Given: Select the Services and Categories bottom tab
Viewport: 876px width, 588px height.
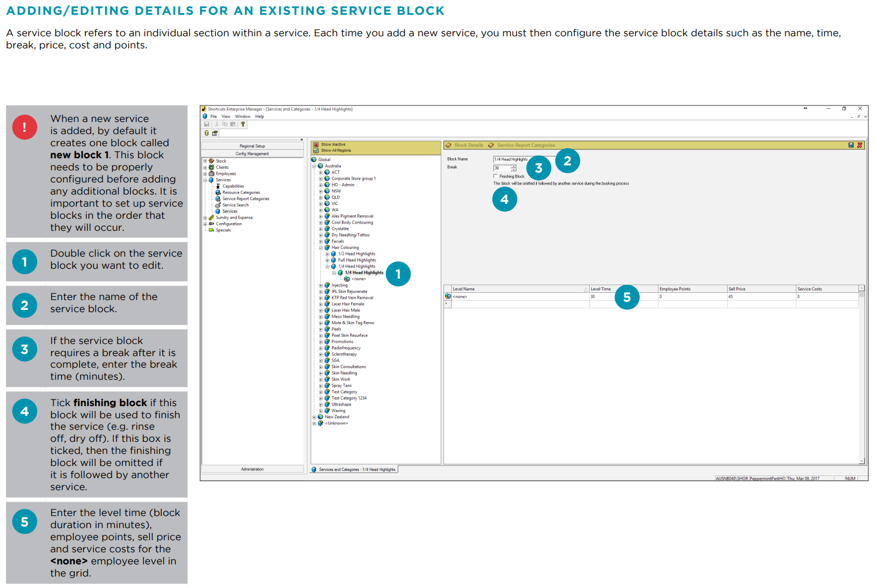Looking at the screenshot, I should (354, 469).
